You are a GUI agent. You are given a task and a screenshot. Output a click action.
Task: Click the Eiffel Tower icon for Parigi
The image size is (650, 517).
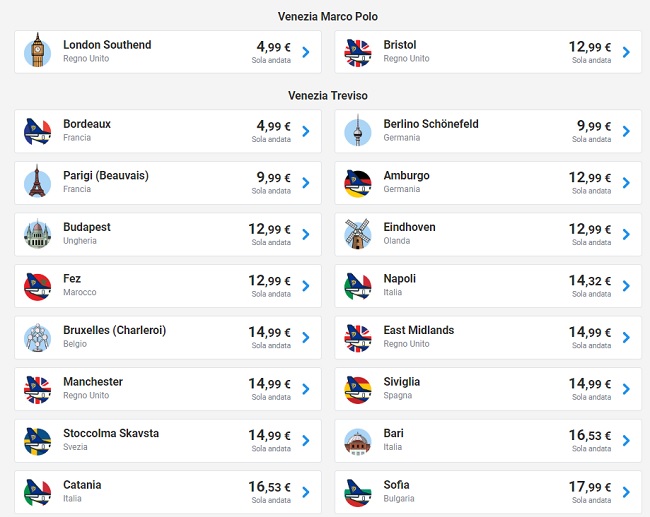click(x=37, y=182)
